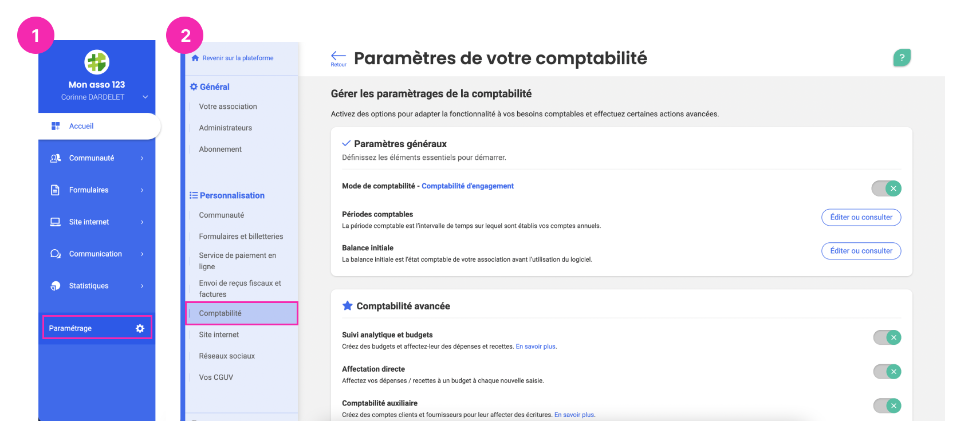Click the Site internet laptop icon in the sidebar

(x=56, y=222)
